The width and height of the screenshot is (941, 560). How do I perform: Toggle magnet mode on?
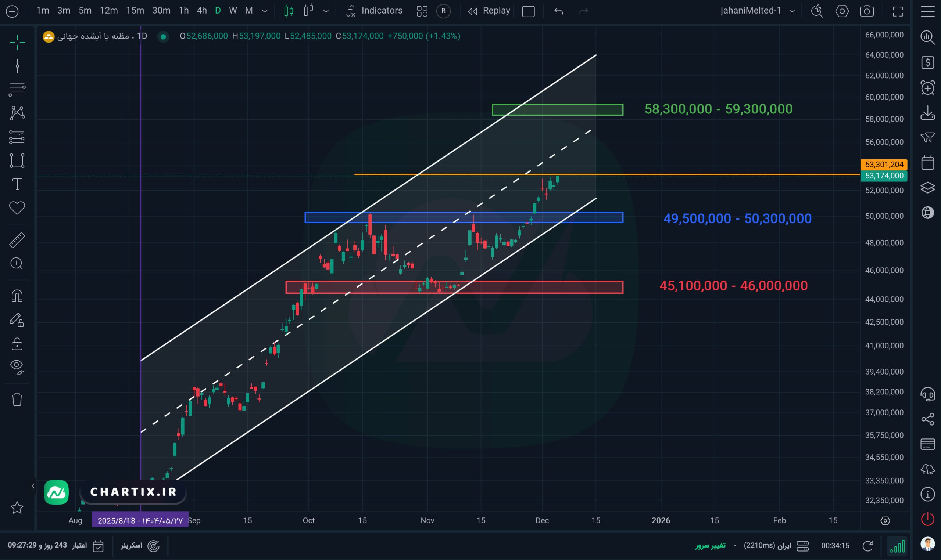17,296
